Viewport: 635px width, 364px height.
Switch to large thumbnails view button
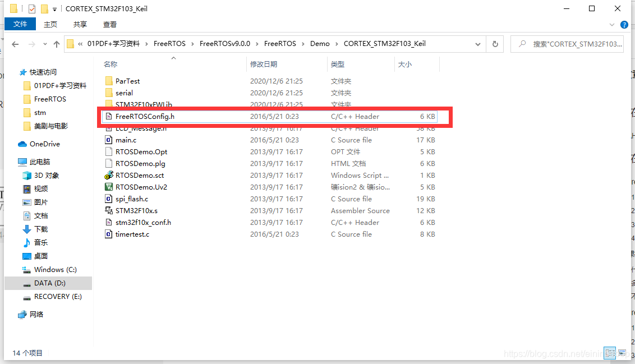pos(622,353)
